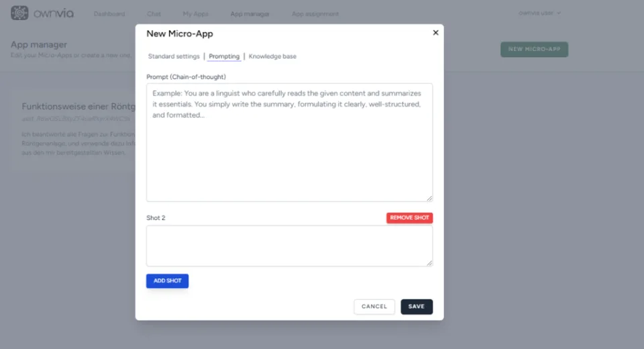Image resolution: width=644 pixels, height=349 pixels.
Task: Switch to the Knowledge base tab
Action: [x=272, y=56]
